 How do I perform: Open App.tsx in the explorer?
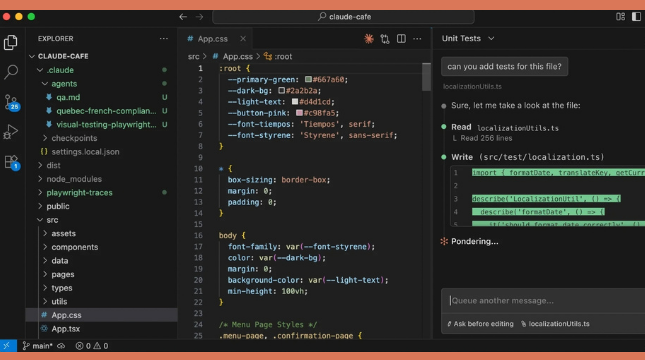point(65,329)
